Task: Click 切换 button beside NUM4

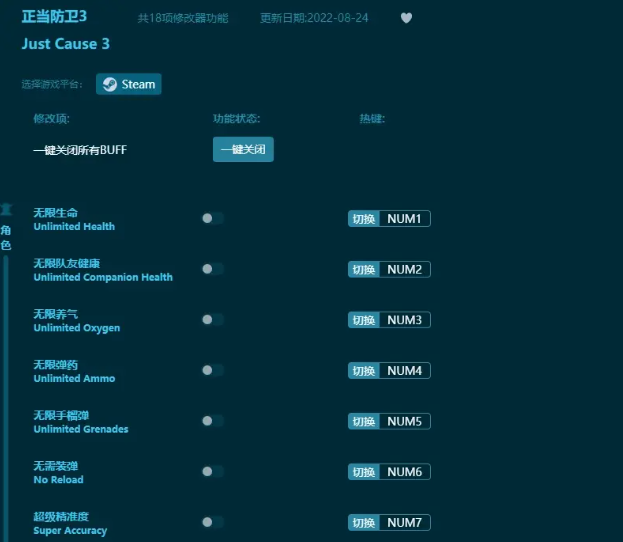Action: 364,371
